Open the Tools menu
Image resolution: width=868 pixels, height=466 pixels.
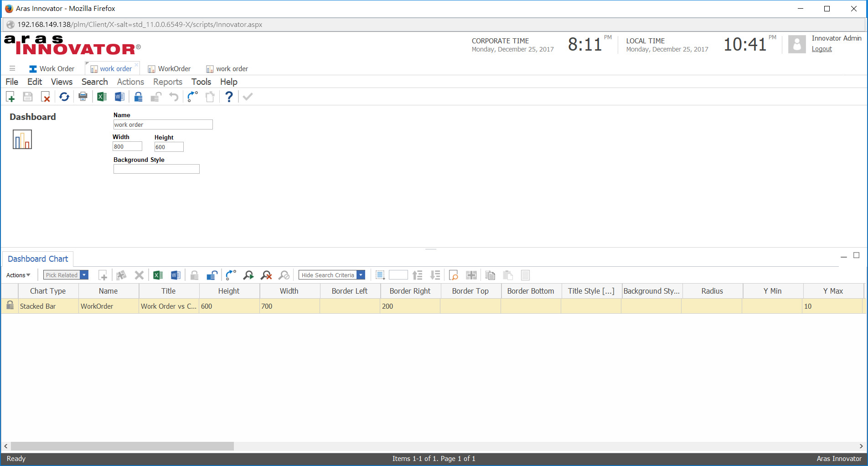point(201,82)
